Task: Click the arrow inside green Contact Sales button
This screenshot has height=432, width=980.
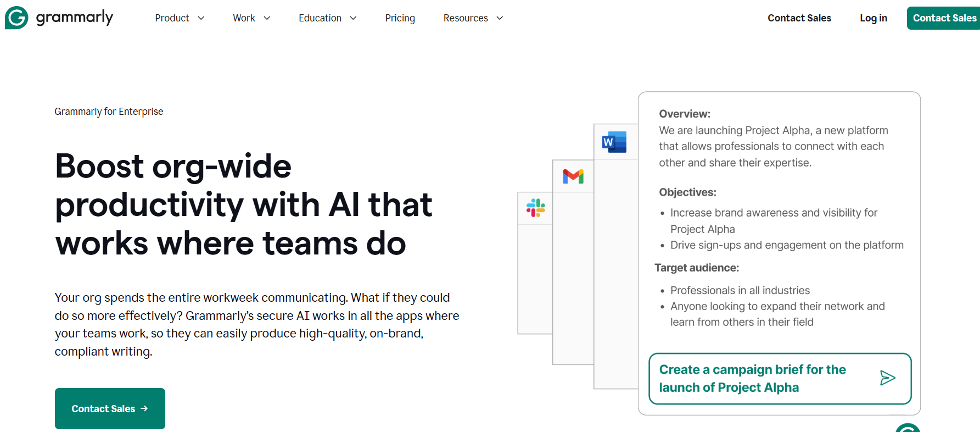Action: pyautogui.click(x=144, y=408)
